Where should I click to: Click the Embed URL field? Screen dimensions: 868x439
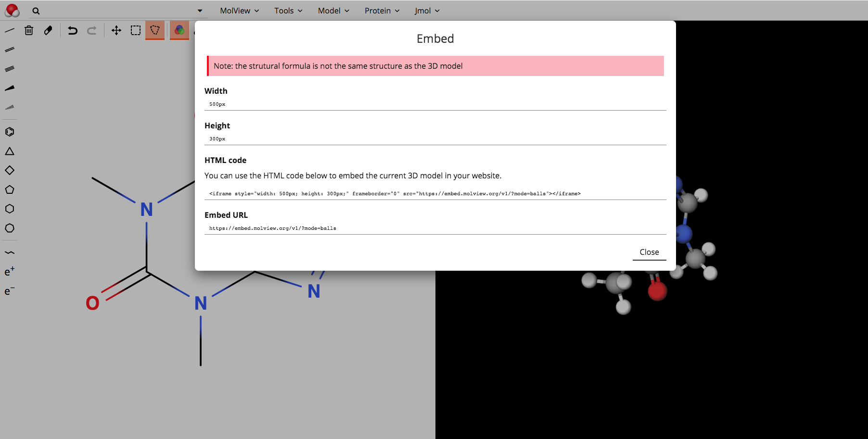point(435,228)
